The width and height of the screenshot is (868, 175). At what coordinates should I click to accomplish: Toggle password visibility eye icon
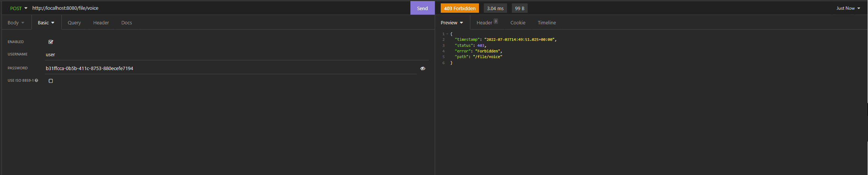[422, 69]
